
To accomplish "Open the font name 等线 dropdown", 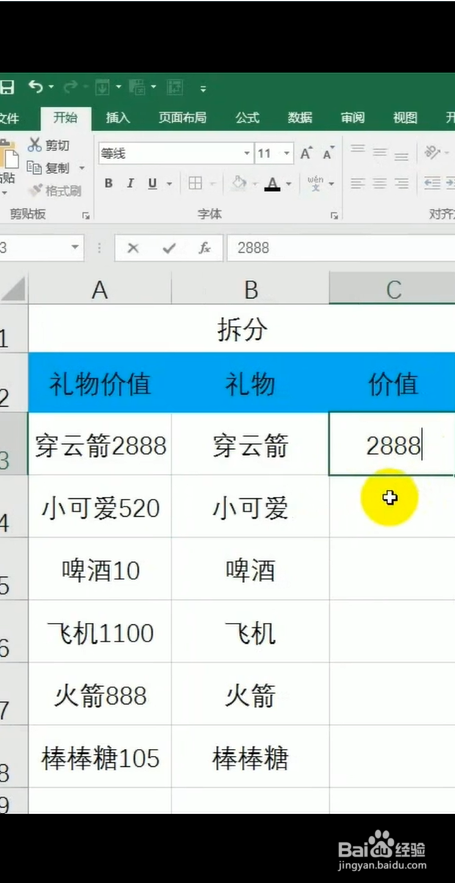I will click(247, 153).
